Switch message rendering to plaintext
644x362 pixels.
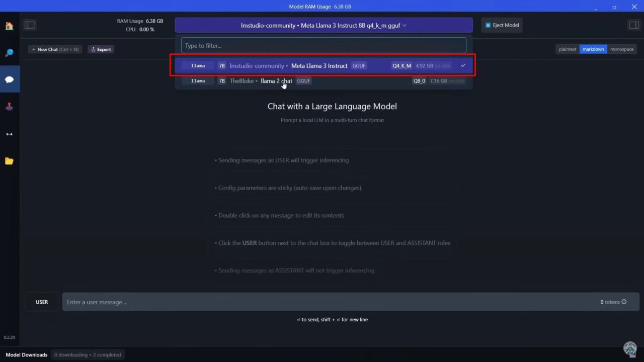tap(568, 49)
